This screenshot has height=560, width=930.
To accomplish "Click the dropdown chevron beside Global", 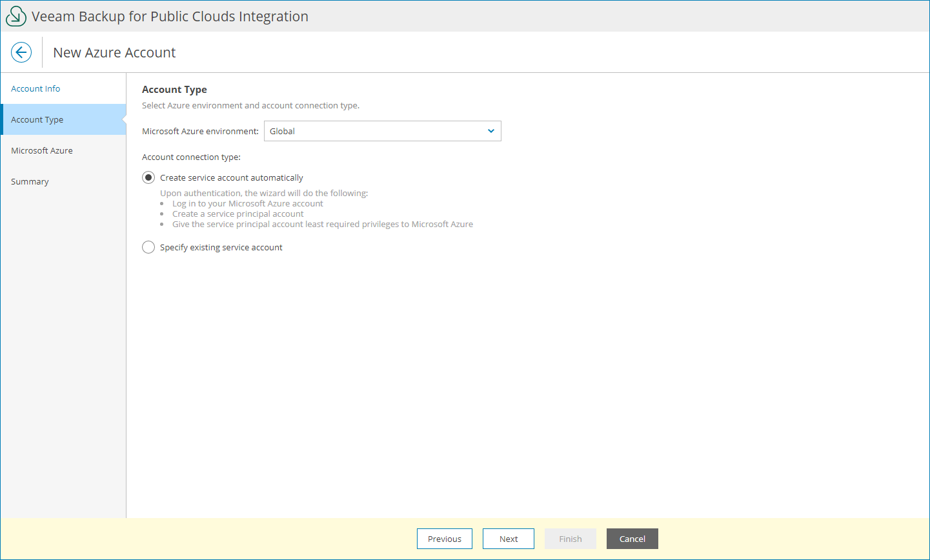I will [x=491, y=131].
